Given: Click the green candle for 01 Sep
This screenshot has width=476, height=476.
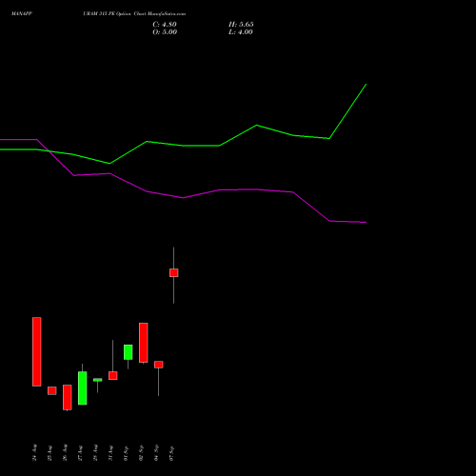Looking at the screenshot, I should click(x=129, y=352).
